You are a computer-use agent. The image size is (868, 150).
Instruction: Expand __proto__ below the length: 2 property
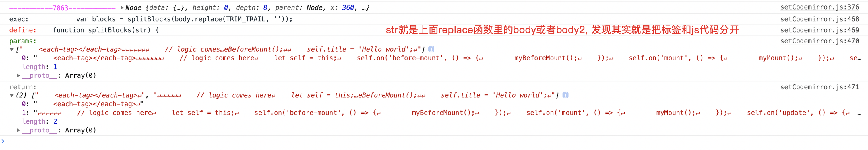point(19,130)
